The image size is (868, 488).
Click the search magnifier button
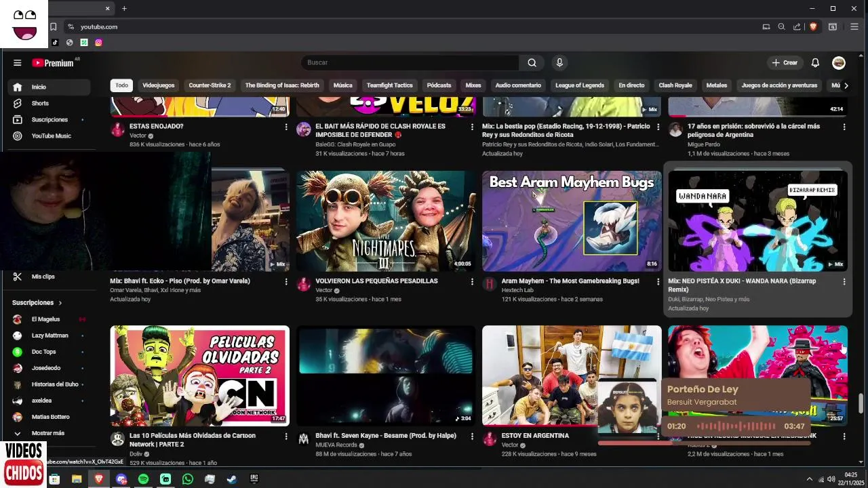coord(532,62)
